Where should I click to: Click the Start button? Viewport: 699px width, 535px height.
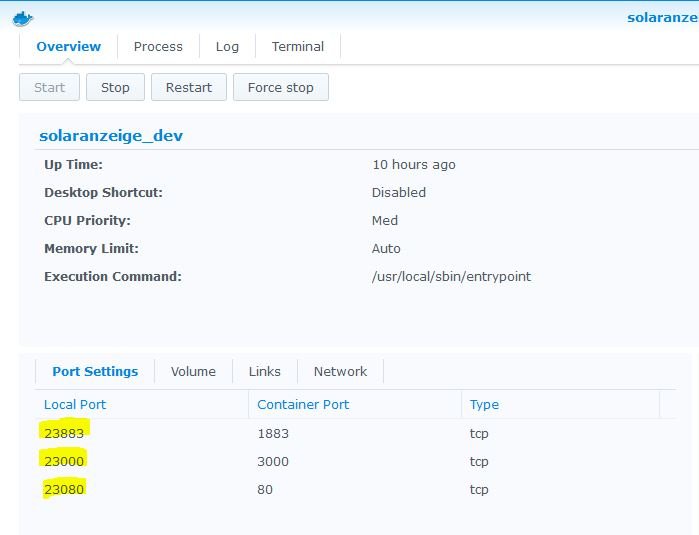pos(50,87)
